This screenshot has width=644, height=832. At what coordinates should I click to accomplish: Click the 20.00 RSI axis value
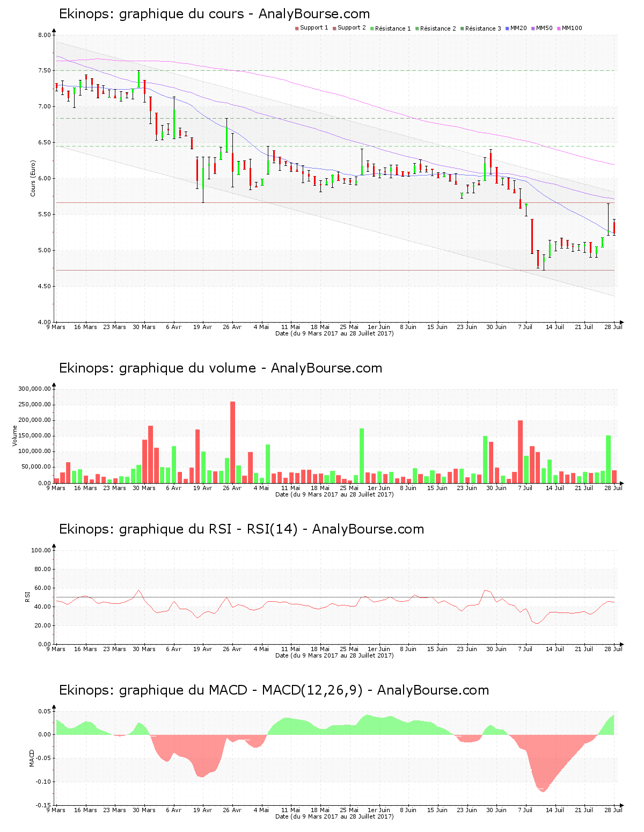tap(42, 626)
